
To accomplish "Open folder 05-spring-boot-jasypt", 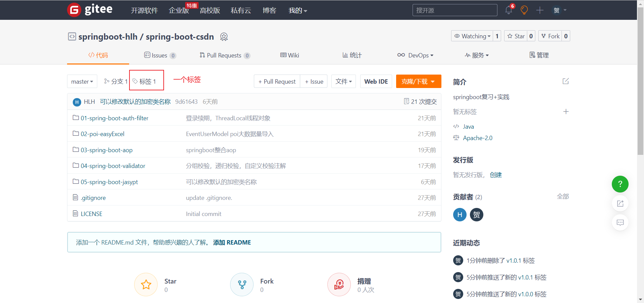I will 109,182.
